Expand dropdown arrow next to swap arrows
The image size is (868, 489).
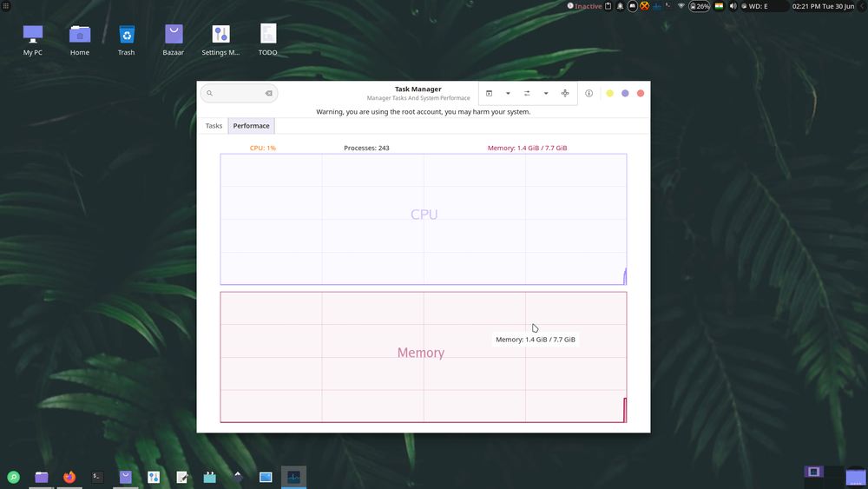pos(546,94)
